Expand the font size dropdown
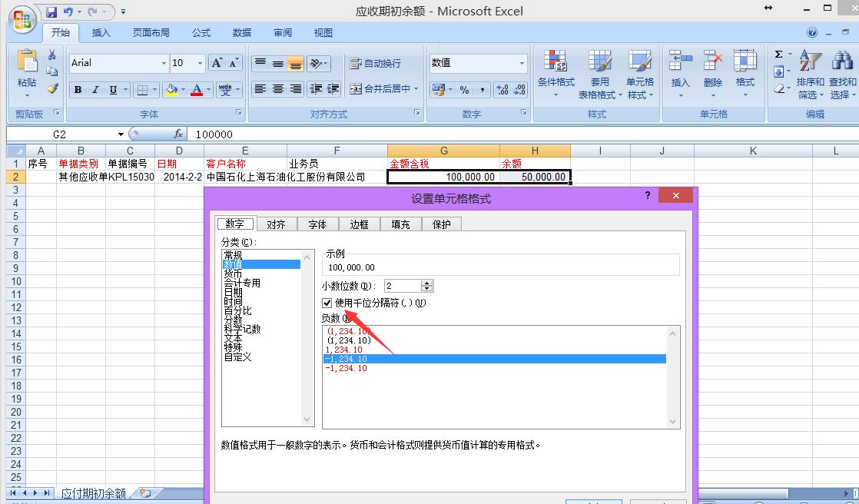The width and height of the screenshot is (859, 504). (x=201, y=63)
